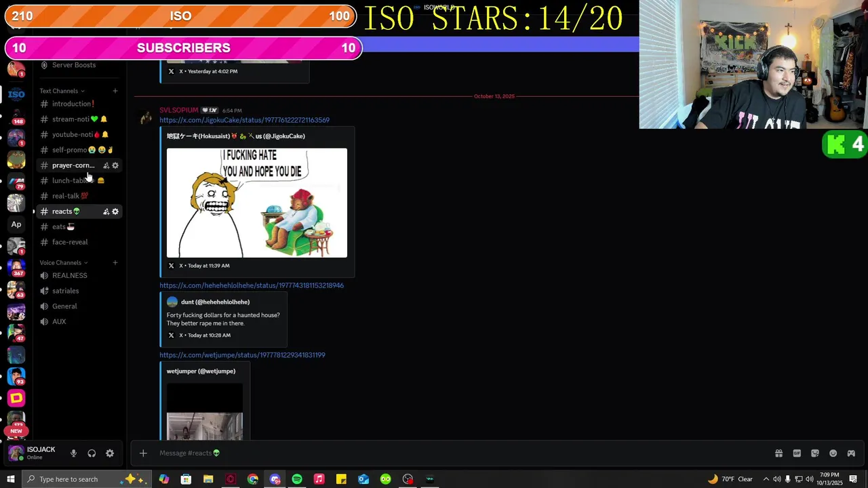Viewport: 868px width, 488px height.
Task: Open Apple Music from the taskbar
Action: (319, 479)
